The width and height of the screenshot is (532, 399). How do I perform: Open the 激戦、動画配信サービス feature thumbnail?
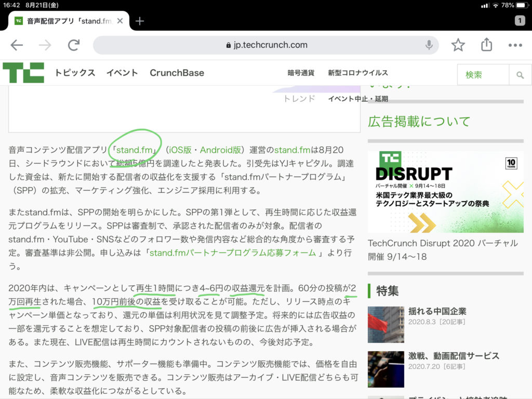coord(386,369)
